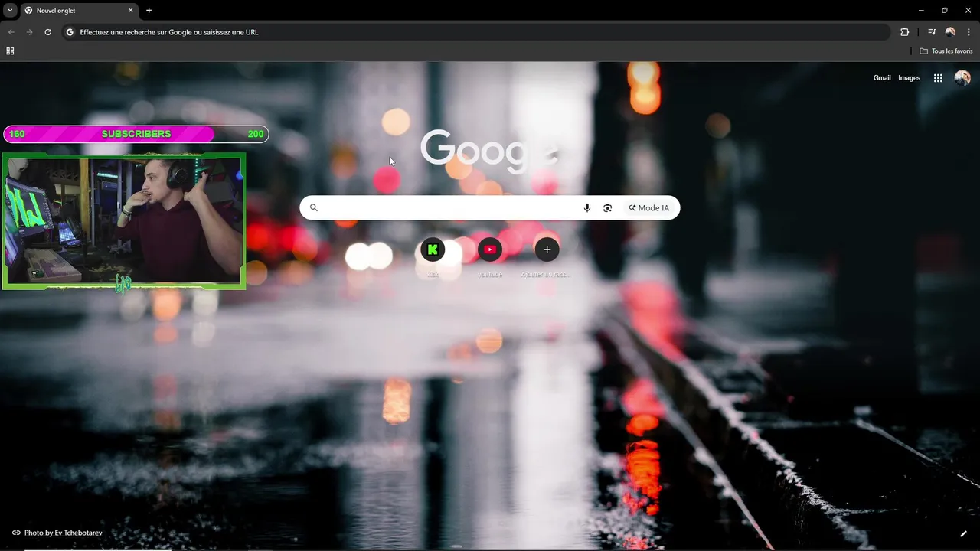980x551 pixels.
Task: Open the Chrome three-dot menu
Action: [969, 32]
